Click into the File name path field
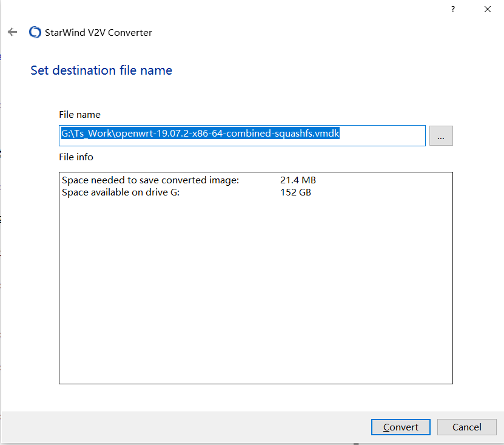Image resolution: width=504 pixels, height=445 pixels. [243, 135]
